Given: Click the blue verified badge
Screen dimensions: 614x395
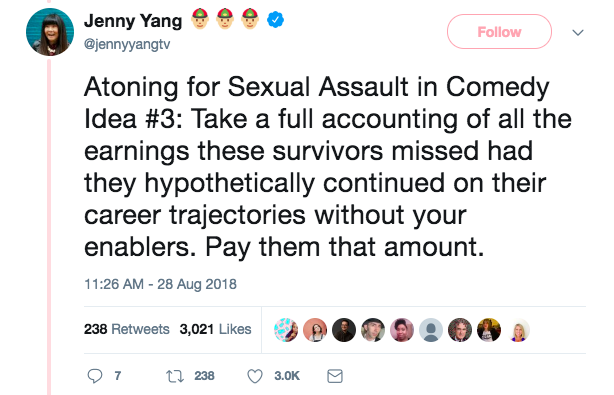Looking at the screenshot, I should click(x=275, y=20).
